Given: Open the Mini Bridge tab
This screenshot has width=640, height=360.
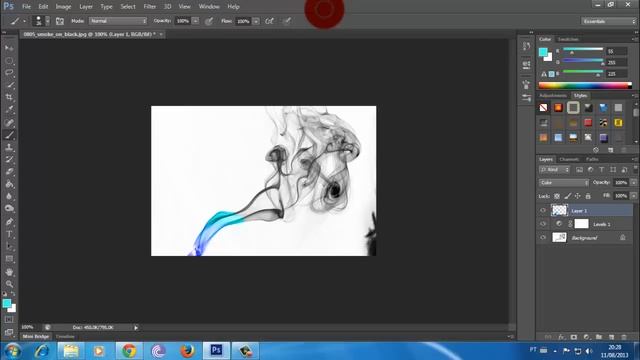Looking at the screenshot, I should tap(36, 336).
